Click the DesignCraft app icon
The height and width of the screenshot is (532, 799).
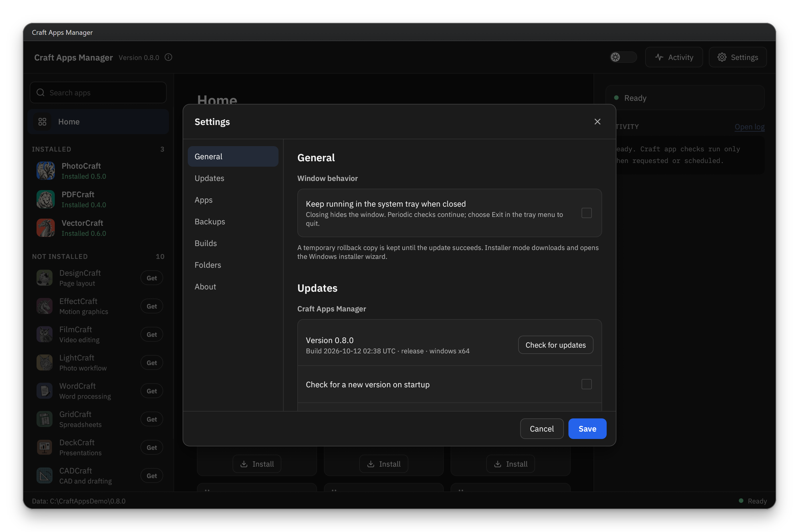pos(45,278)
